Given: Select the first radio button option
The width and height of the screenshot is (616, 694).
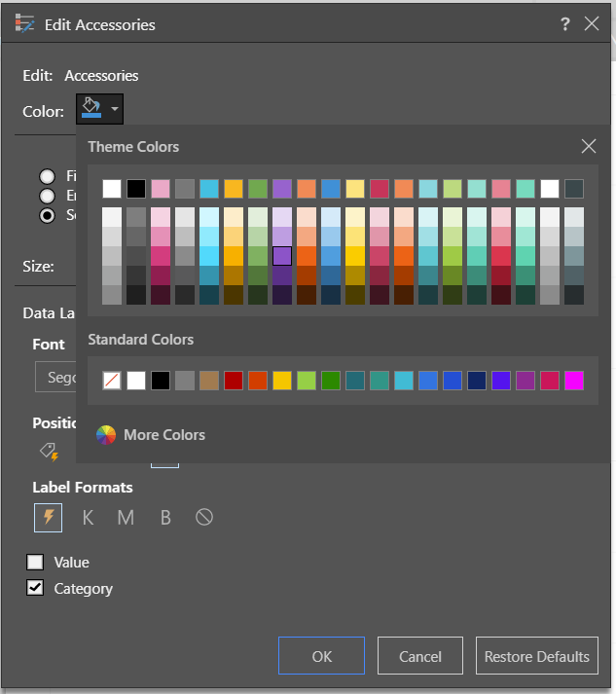Looking at the screenshot, I should pos(47,176).
